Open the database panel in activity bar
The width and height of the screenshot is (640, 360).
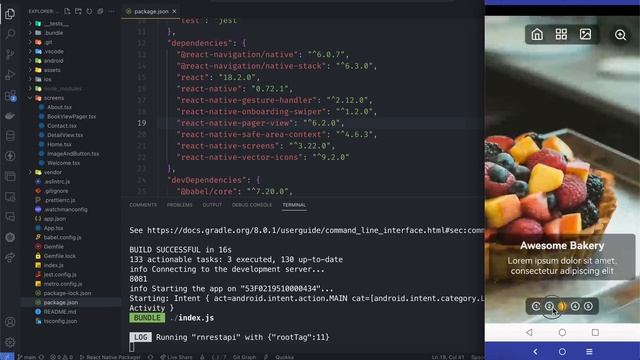[10, 136]
